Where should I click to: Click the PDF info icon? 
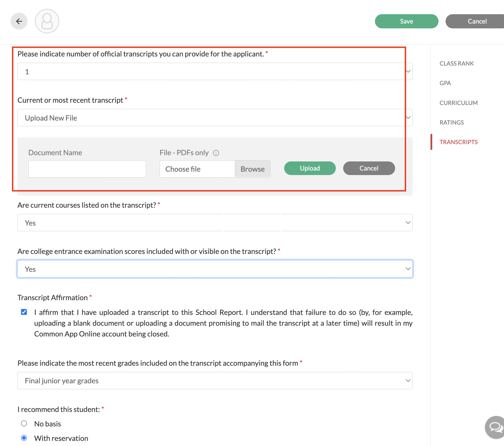216,153
